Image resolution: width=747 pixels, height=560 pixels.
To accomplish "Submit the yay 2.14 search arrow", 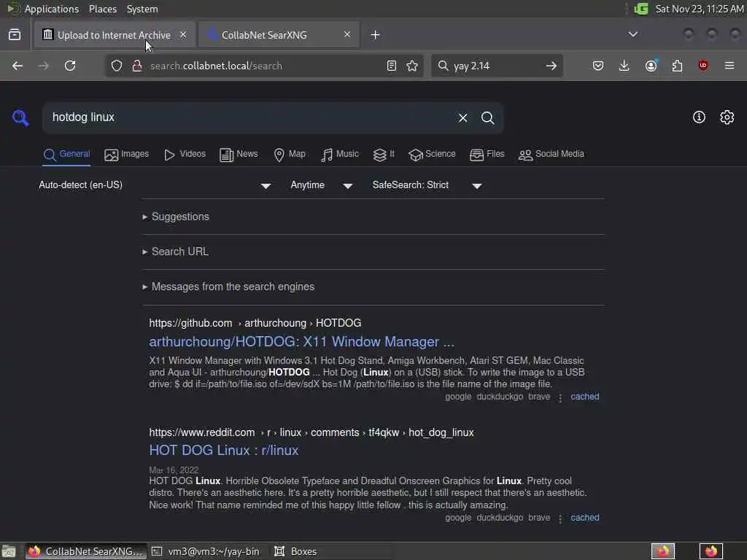I will point(551,66).
